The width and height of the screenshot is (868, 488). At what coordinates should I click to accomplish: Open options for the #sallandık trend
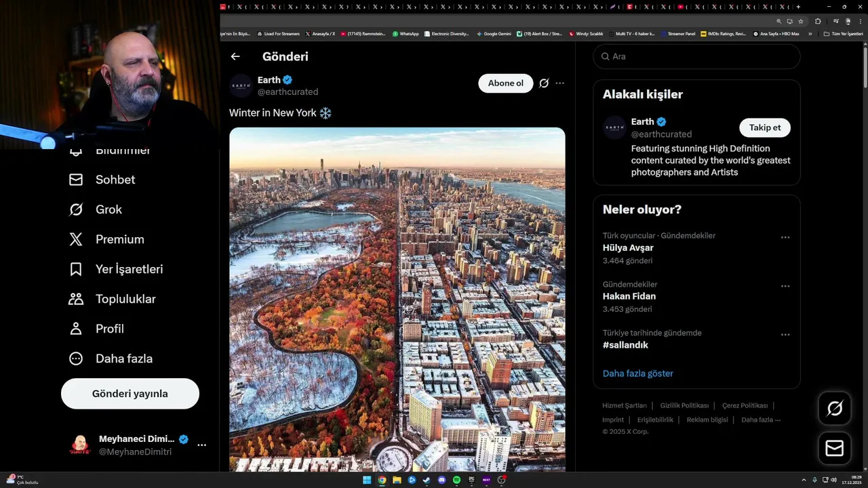(785, 335)
